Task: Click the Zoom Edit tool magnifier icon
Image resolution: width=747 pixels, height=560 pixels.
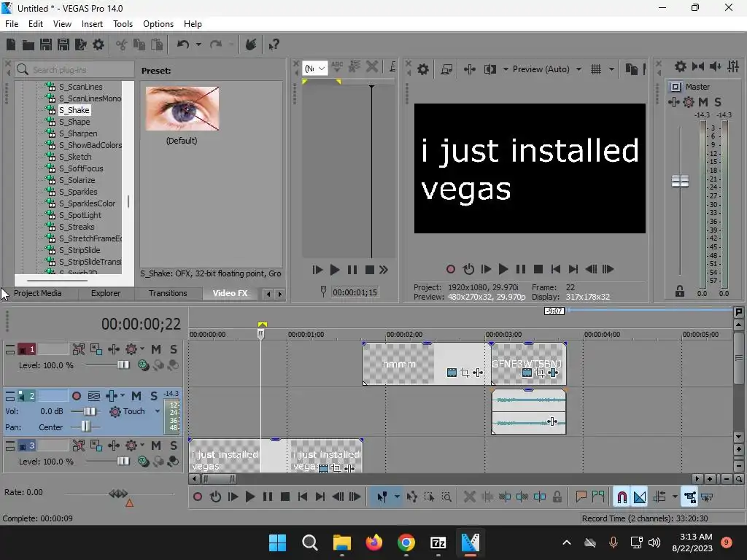Action: (446, 497)
